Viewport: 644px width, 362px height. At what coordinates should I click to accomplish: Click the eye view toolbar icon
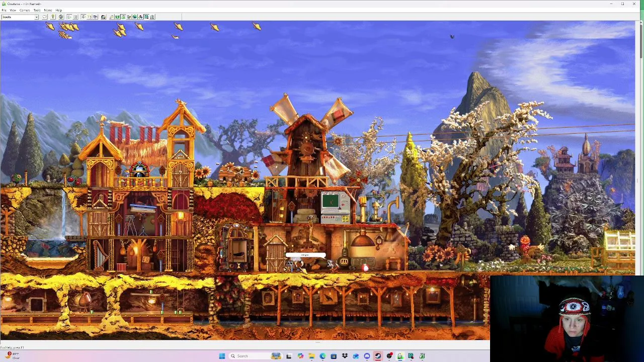[95, 17]
